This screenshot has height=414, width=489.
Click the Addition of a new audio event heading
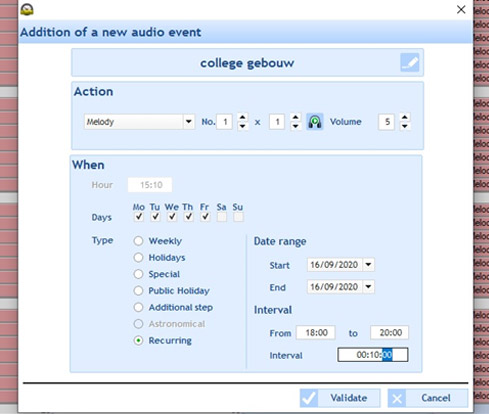pos(110,32)
